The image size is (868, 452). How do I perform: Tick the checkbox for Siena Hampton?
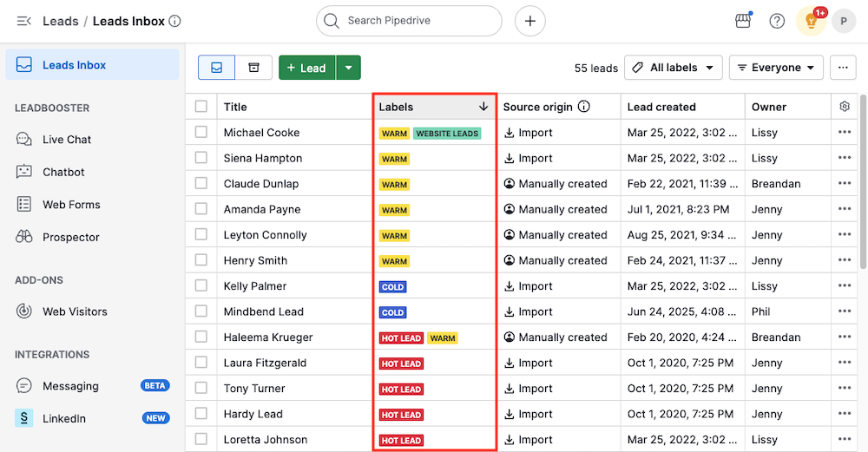(x=201, y=158)
